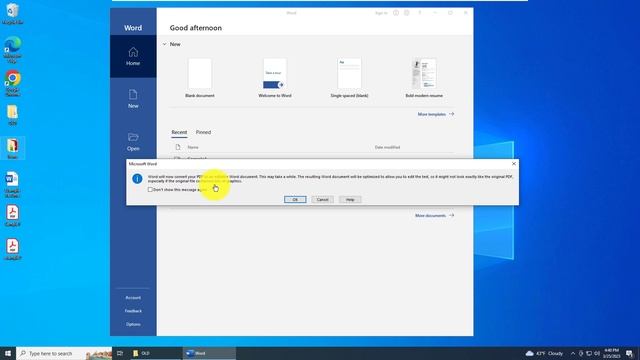Select the yellow folder desktop icon
Screen dimensions: 640x360
(x=13, y=115)
